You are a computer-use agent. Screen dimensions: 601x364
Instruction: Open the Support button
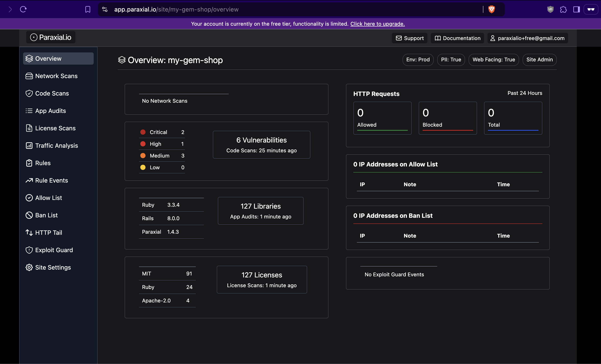[410, 38]
